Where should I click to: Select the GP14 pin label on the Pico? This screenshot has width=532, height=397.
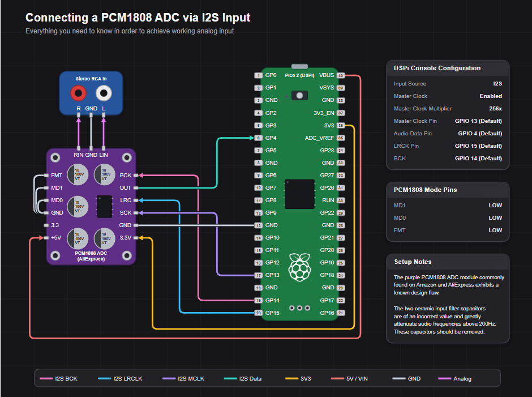[272, 300]
